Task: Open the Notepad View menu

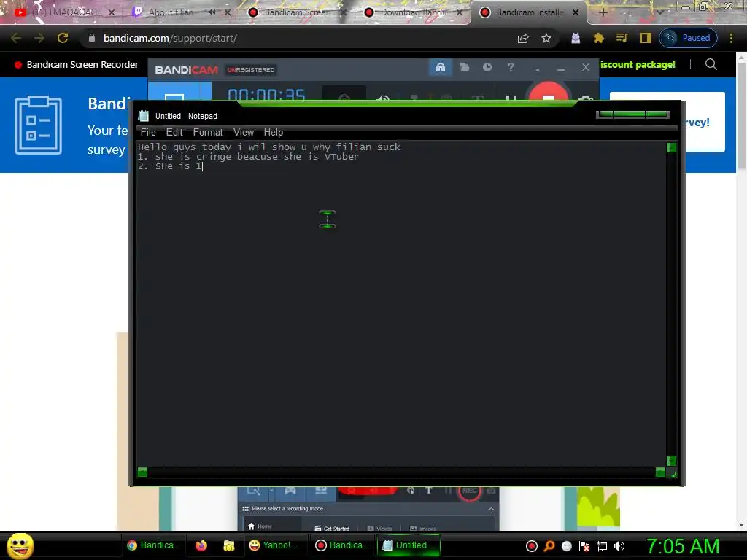Action: pyautogui.click(x=244, y=133)
